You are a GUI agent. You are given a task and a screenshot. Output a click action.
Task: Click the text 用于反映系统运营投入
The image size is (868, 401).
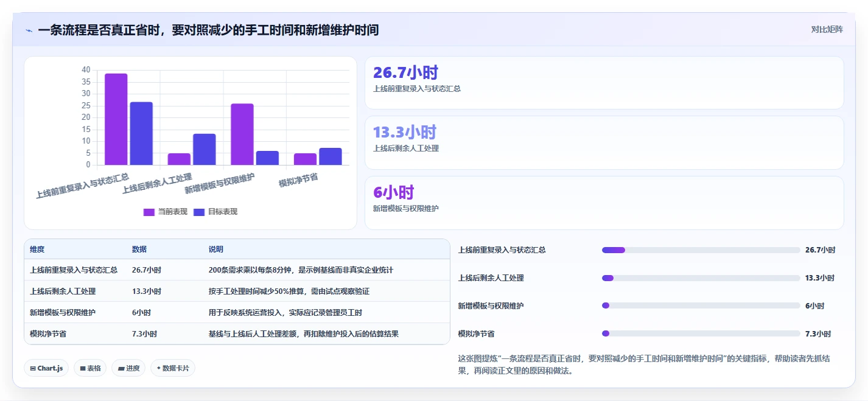245,313
